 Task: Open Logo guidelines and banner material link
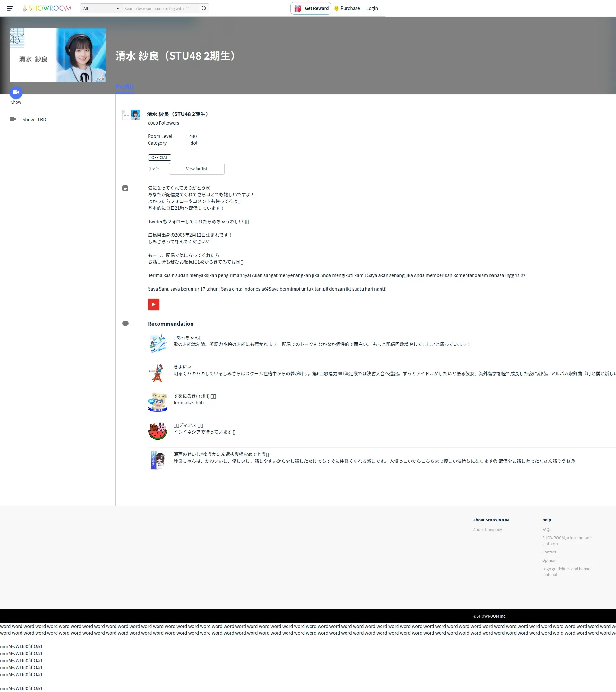[567, 571]
